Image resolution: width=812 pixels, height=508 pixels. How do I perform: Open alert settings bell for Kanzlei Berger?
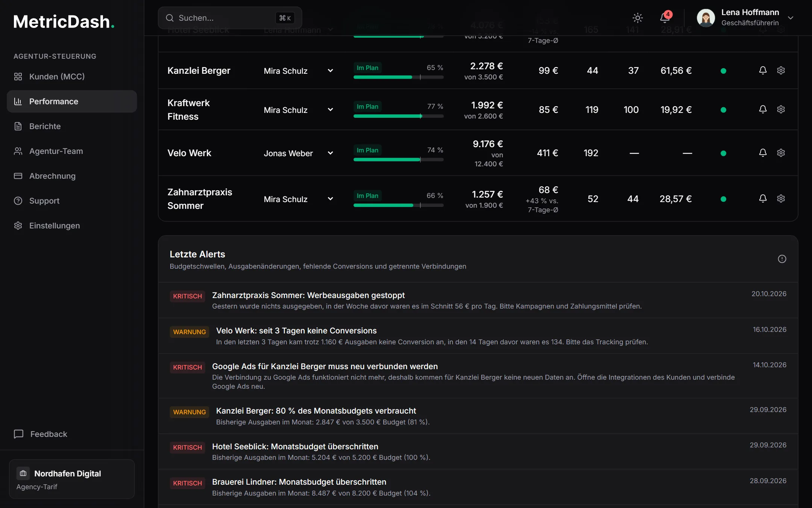point(763,70)
